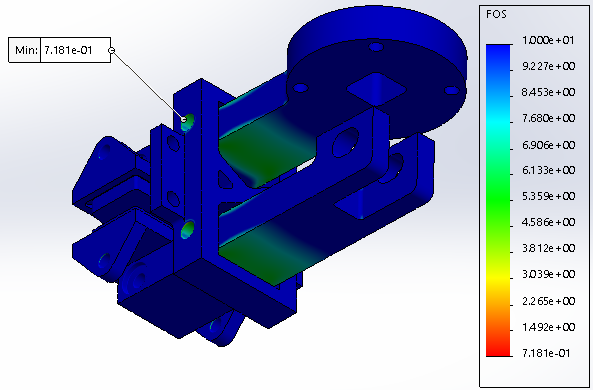Select the FOS legend title
The width and height of the screenshot is (593, 390).
click(x=496, y=15)
